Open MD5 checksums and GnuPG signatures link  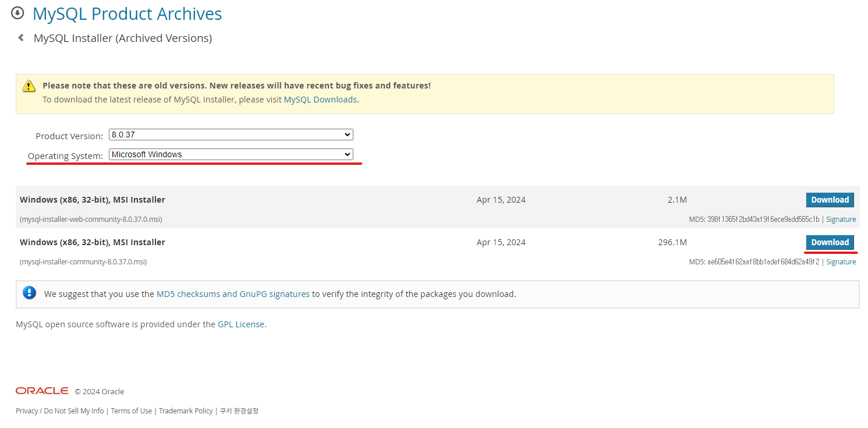point(233,294)
